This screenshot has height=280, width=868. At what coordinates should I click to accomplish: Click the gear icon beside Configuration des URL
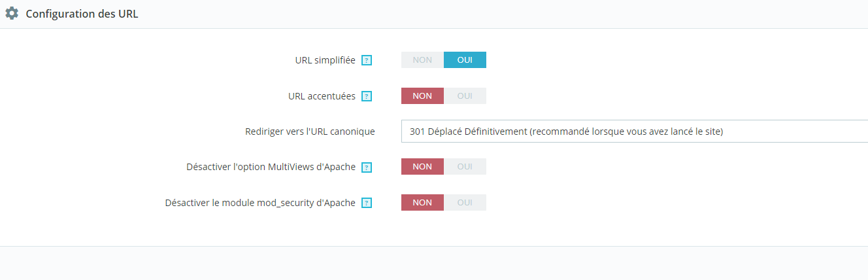tap(12, 14)
